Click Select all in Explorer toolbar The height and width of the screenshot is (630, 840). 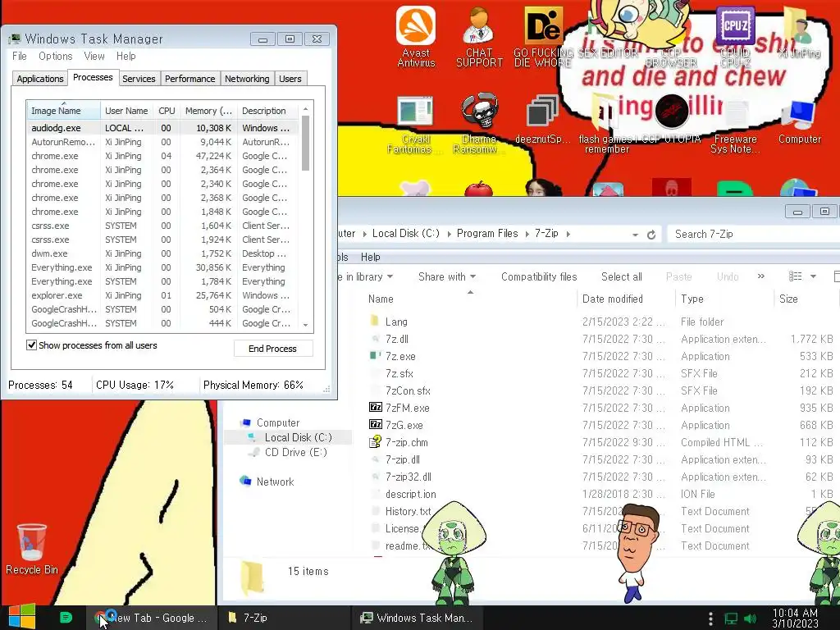pos(622,276)
